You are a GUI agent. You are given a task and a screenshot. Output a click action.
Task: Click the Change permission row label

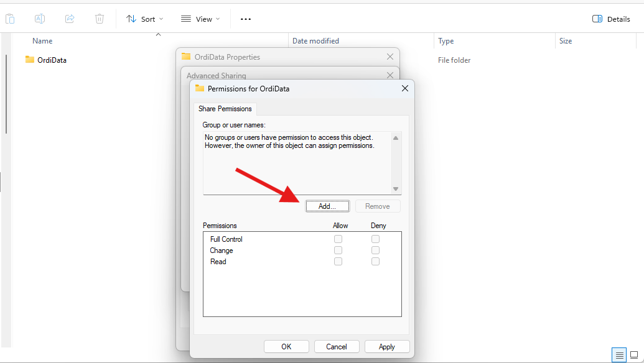[x=222, y=250]
